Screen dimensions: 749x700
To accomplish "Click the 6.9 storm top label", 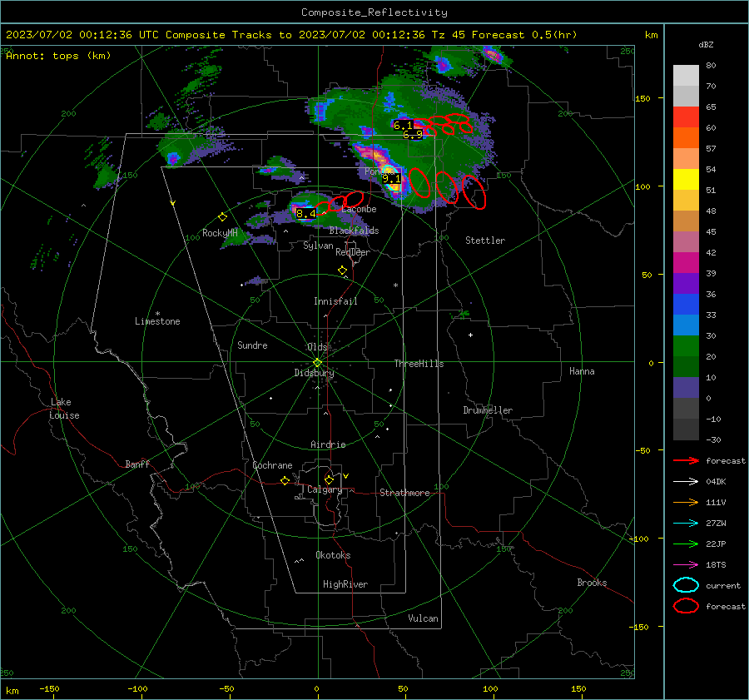I will pos(413,135).
